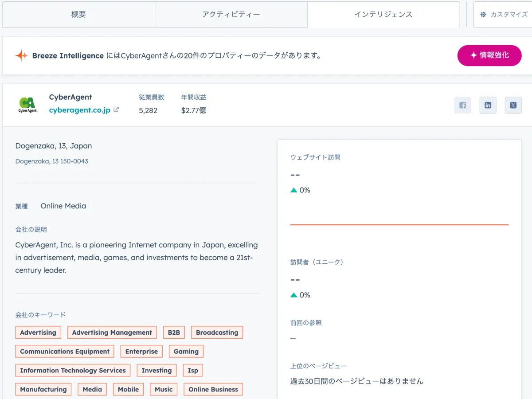Open CyberAgent's X (Twitter) profile icon
The width and height of the screenshot is (532, 399).
coord(513,105)
